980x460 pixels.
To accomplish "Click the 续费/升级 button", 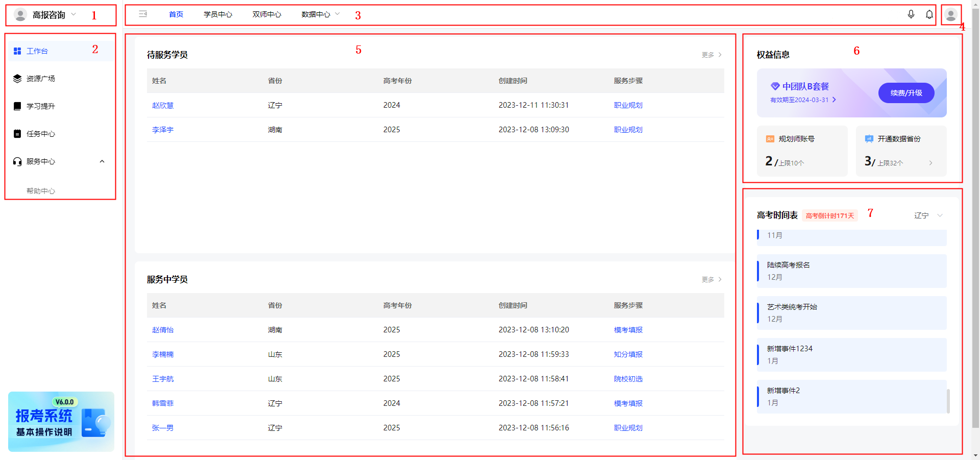I will pyautogui.click(x=906, y=93).
